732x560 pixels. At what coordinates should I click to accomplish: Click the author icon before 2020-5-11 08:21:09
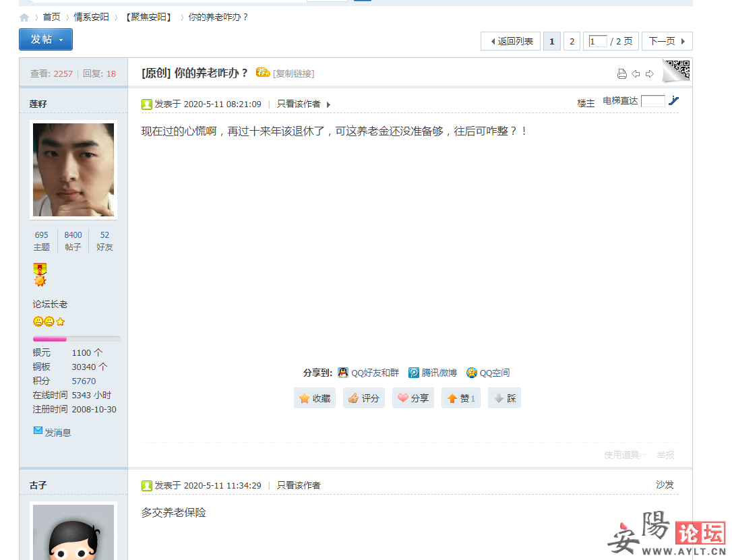click(146, 104)
